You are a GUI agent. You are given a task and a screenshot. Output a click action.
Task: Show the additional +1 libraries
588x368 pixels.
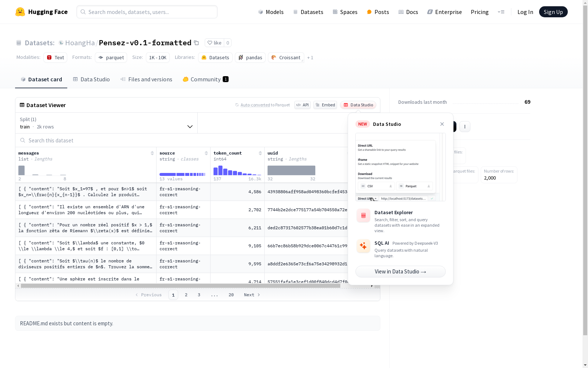click(x=310, y=57)
